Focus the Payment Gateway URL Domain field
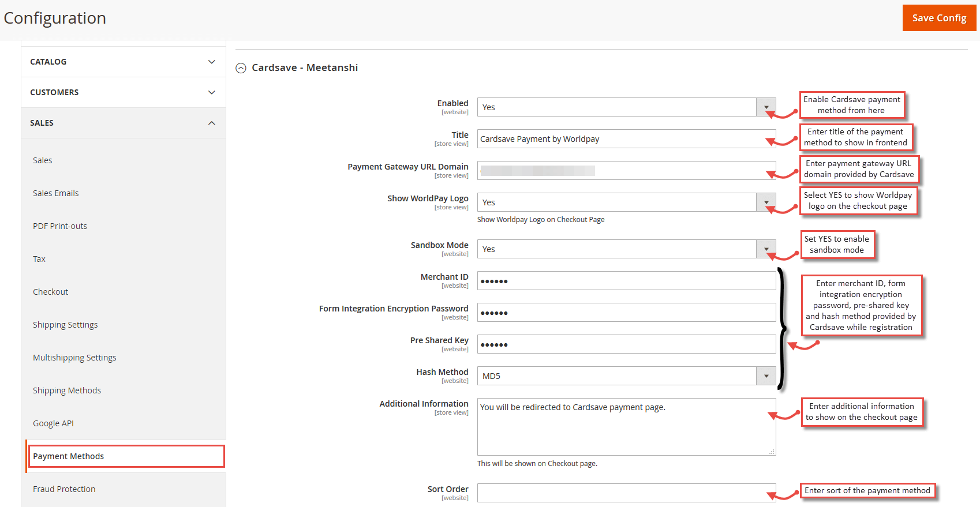Screen dimensions: 980x507 [x=626, y=171]
